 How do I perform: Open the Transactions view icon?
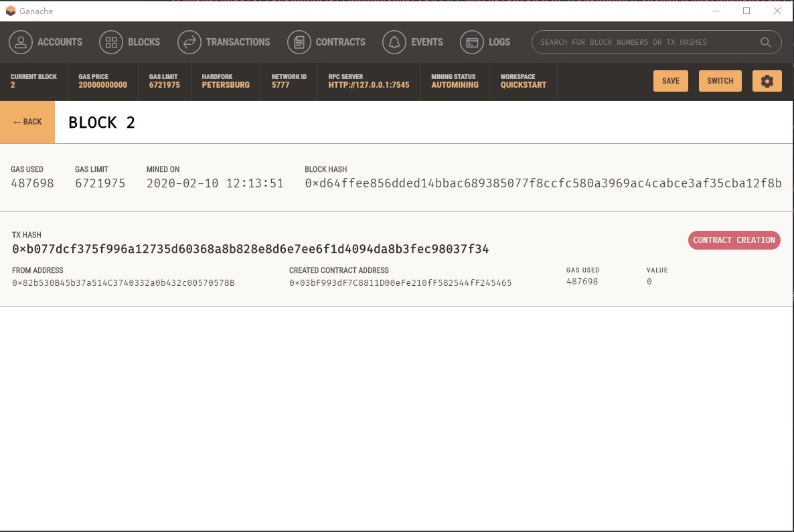tap(189, 41)
